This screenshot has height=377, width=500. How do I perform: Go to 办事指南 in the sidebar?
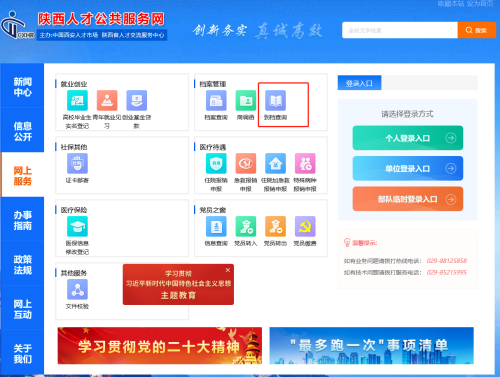(x=22, y=220)
